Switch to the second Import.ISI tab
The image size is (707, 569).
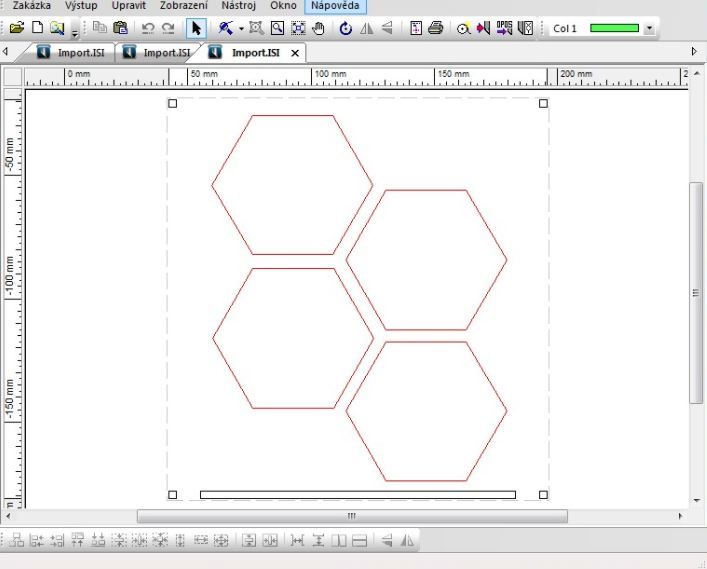pyautogui.click(x=157, y=53)
